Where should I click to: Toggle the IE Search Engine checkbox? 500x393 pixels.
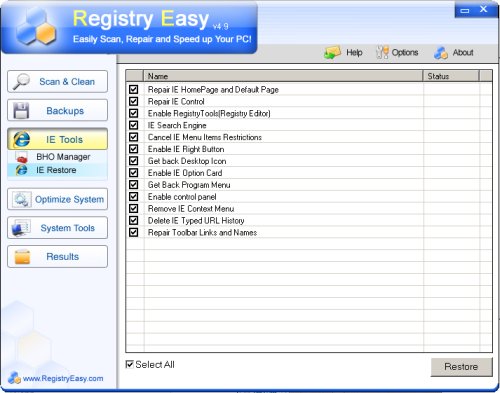(134, 125)
